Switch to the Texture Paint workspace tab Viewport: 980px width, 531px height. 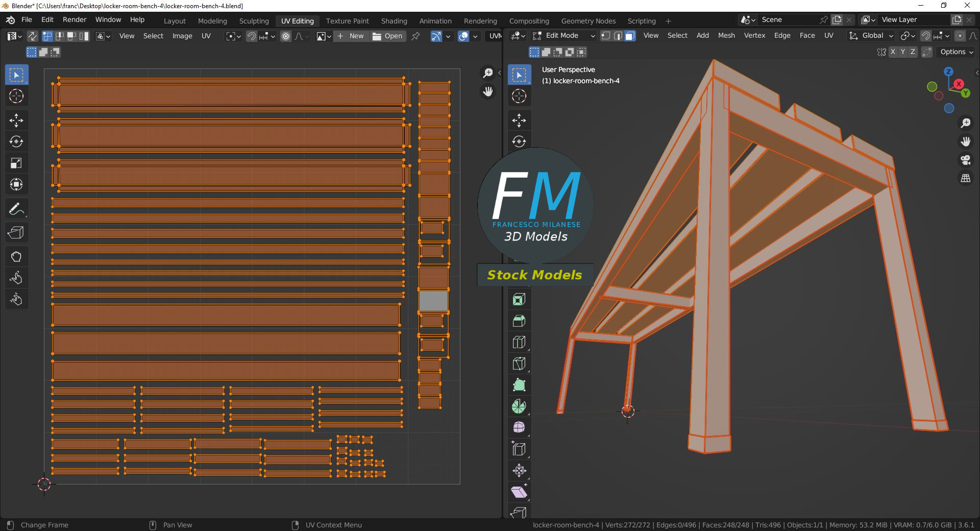click(347, 21)
